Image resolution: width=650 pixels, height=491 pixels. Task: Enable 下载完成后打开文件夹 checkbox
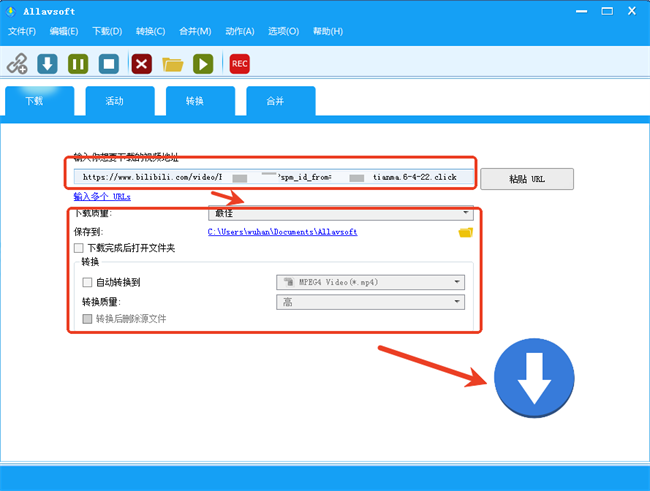(x=79, y=247)
